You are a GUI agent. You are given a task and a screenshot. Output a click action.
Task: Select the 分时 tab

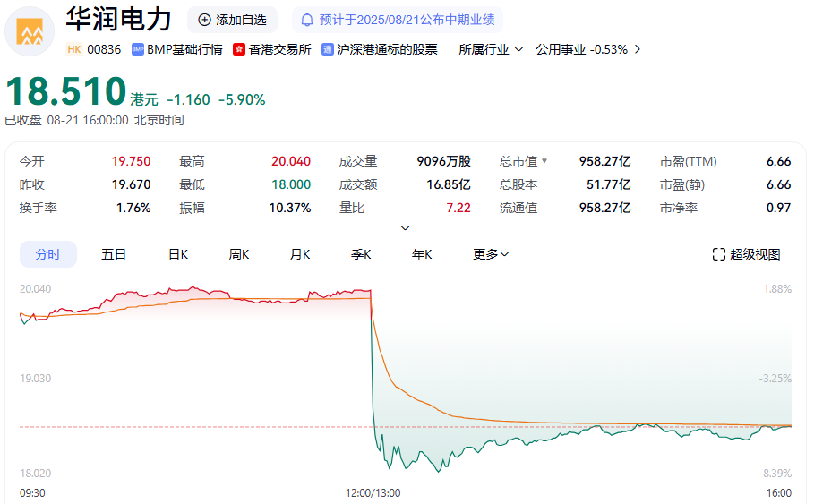click(x=48, y=254)
